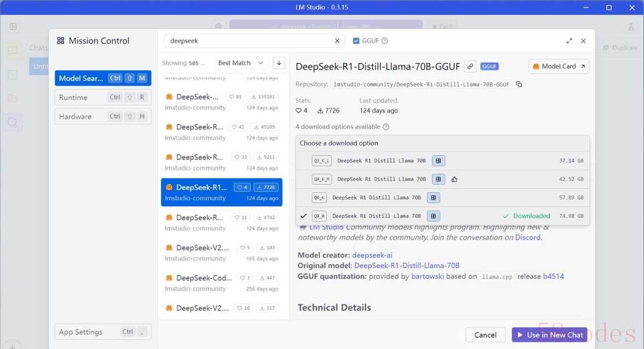Viewport: 644px width, 349px height.
Task: Click the likes badge showing 11
Action: pyautogui.click(x=241, y=217)
